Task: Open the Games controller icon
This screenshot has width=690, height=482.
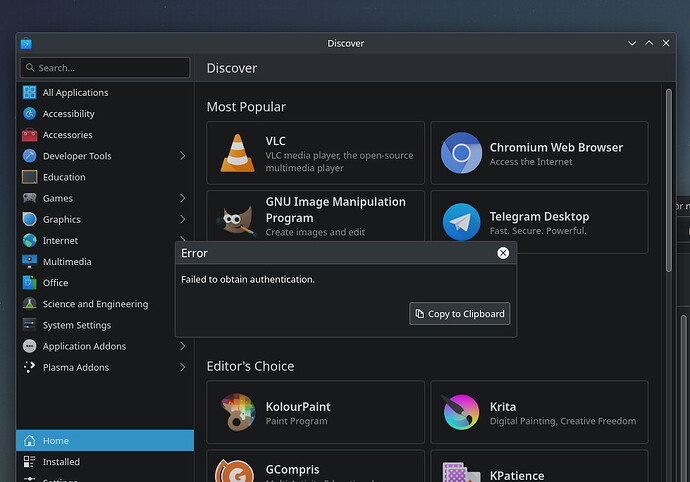Action: [x=29, y=198]
